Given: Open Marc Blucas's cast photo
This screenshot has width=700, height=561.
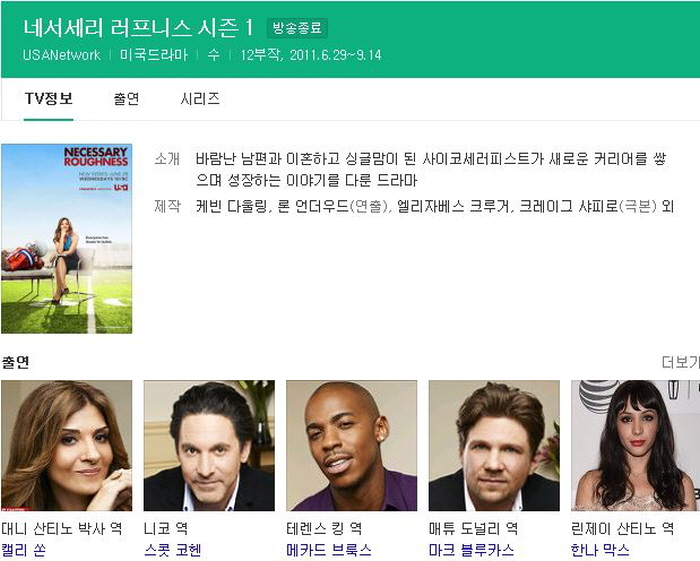Looking at the screenshot, I should tap(494, 445).
